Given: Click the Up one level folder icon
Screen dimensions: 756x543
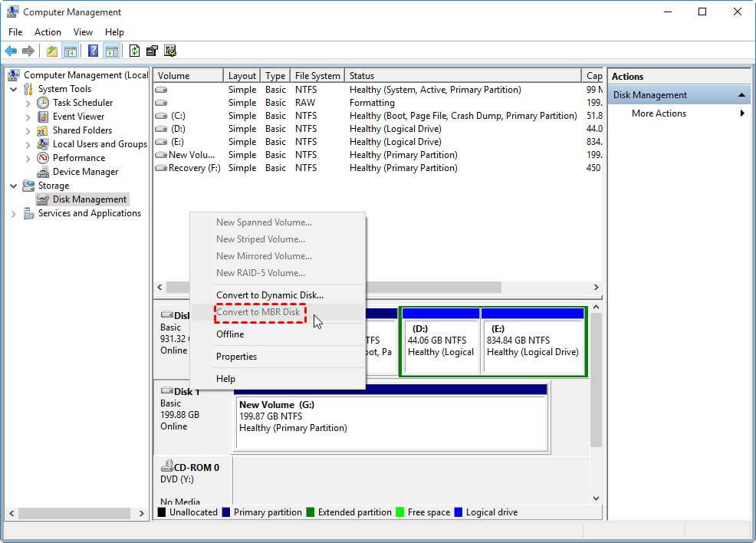Looking at the screenshot, I should tap(51, 51).
